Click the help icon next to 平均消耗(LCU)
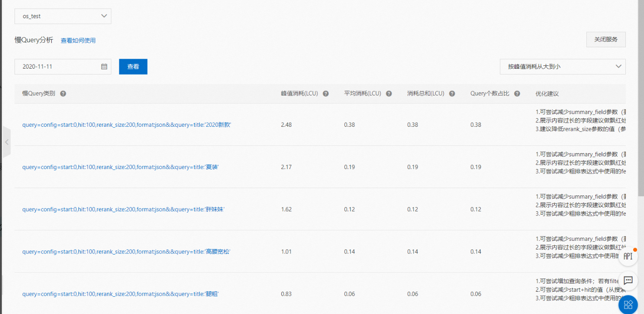644x314 pixels. 388,94
